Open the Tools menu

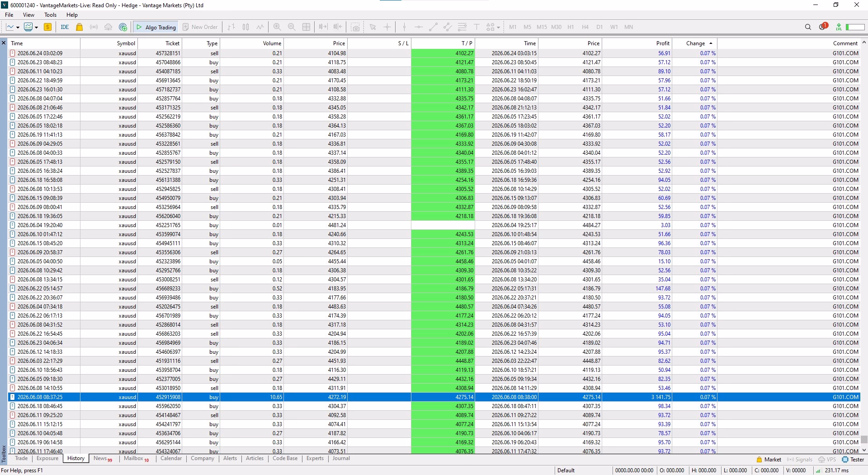[50, 15]
